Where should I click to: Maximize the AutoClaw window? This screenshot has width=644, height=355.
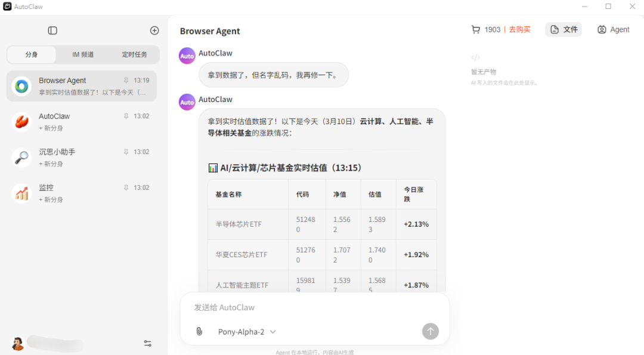click(608, 7)
